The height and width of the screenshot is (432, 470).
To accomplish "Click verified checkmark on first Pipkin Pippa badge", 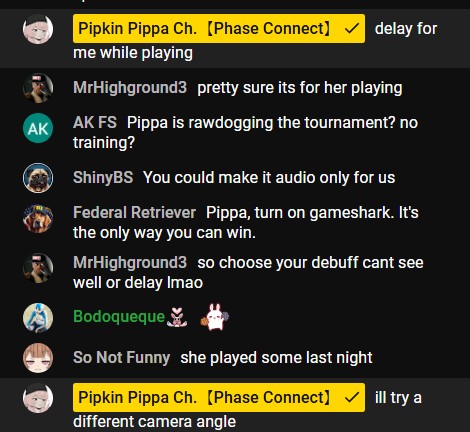I will (x=352, y=29).
